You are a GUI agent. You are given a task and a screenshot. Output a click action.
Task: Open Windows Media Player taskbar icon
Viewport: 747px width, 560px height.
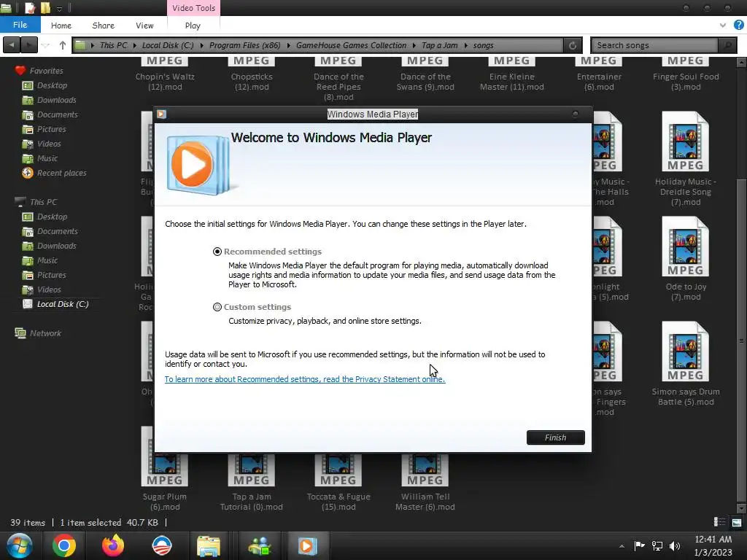point(307,545)
